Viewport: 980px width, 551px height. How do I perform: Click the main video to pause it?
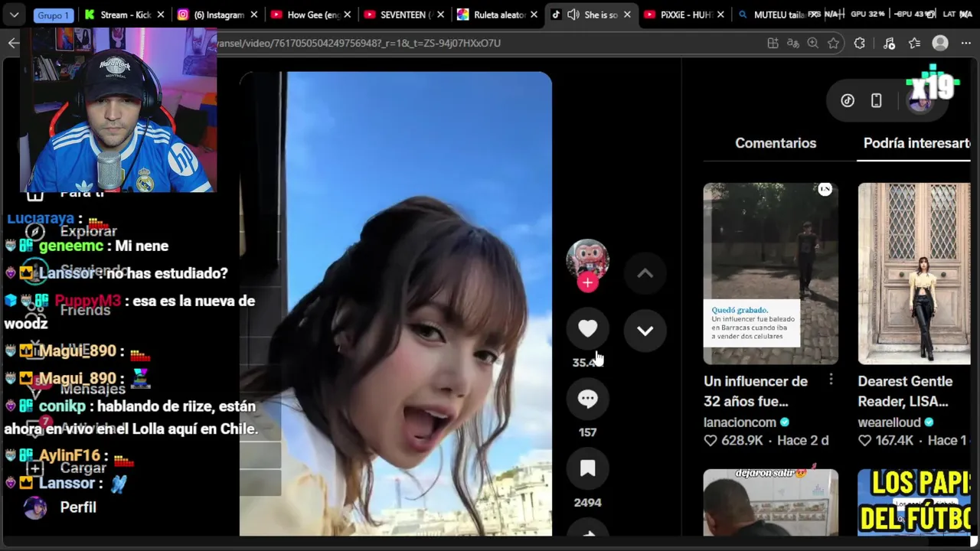396,304
